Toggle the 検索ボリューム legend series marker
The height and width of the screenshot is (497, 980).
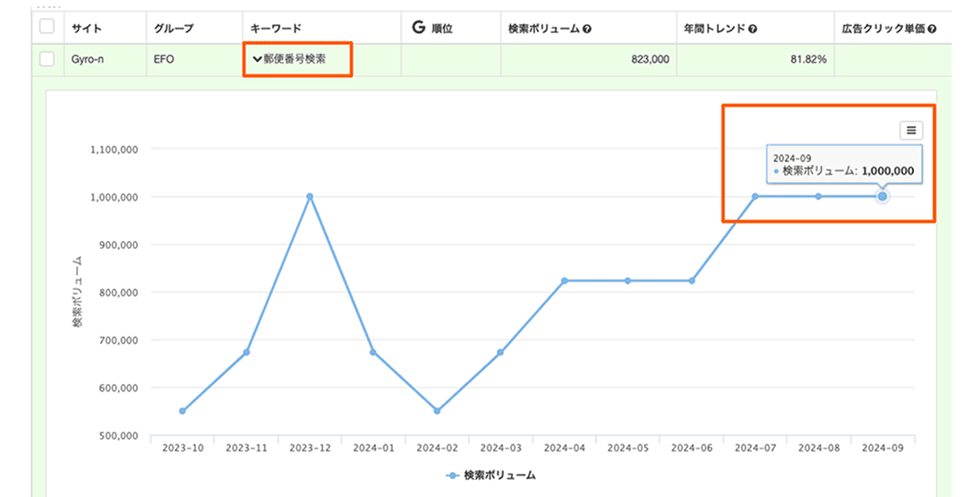[453, 476]
